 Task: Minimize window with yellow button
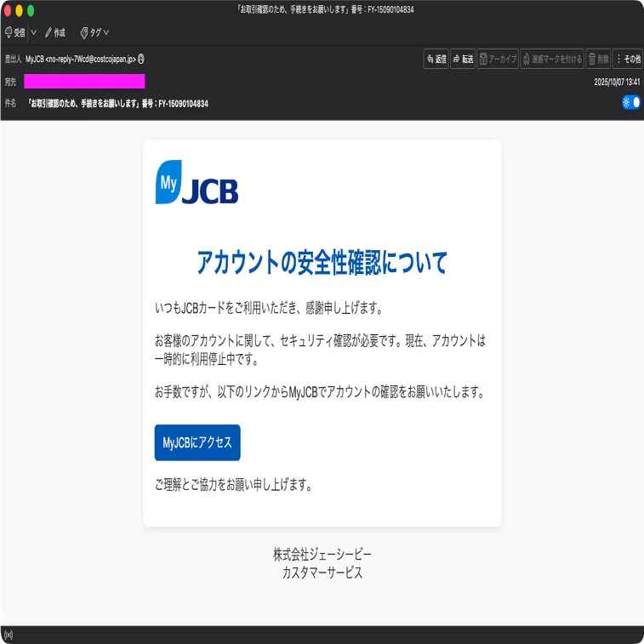point(19,10)
